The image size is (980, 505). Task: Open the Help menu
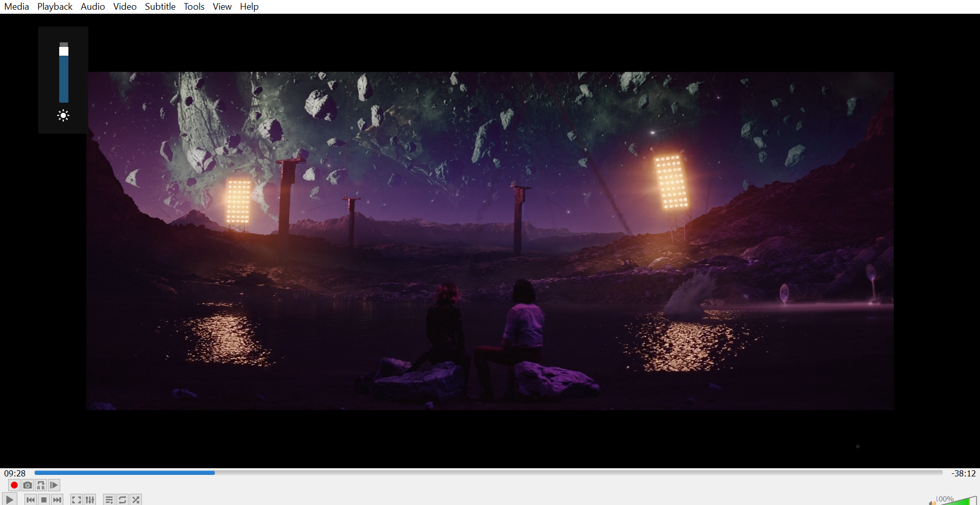[x=250, y=7]
